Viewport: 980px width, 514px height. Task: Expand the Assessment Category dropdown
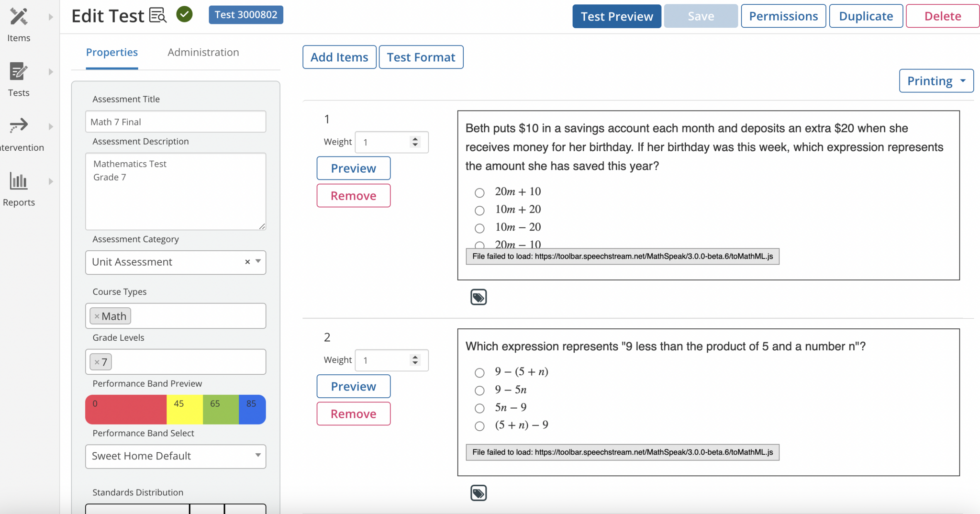[x=258, y=261]
